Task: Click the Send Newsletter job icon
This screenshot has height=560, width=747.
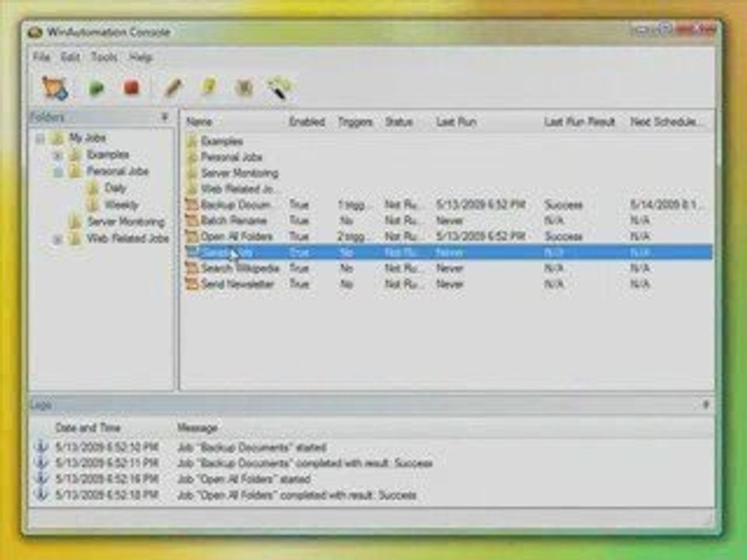Action: point(192,285)
